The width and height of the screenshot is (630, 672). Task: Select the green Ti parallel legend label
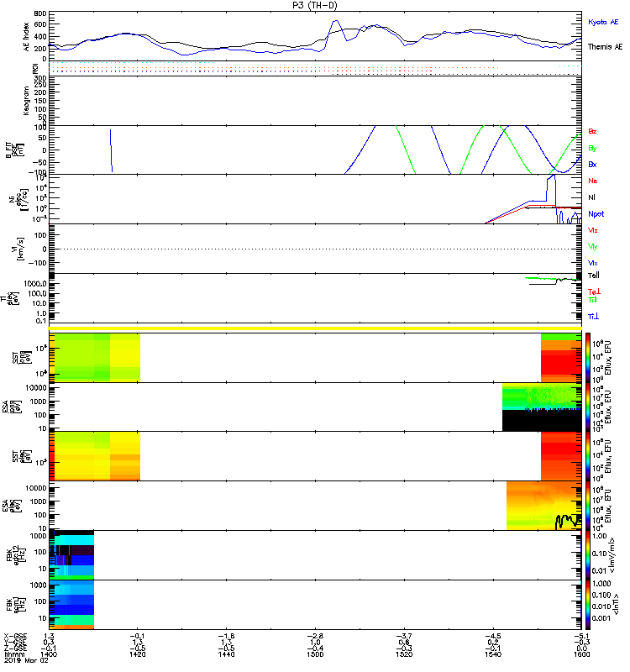592,300
